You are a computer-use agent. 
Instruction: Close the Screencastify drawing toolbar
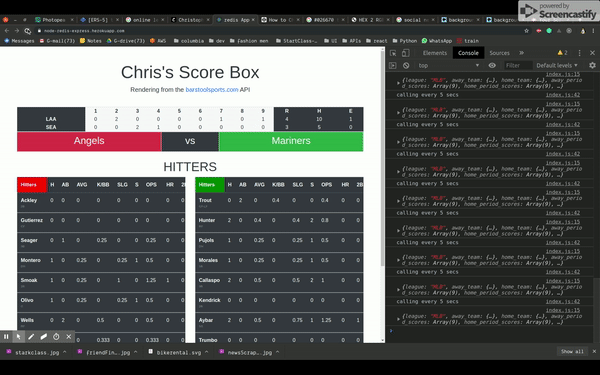68,337
